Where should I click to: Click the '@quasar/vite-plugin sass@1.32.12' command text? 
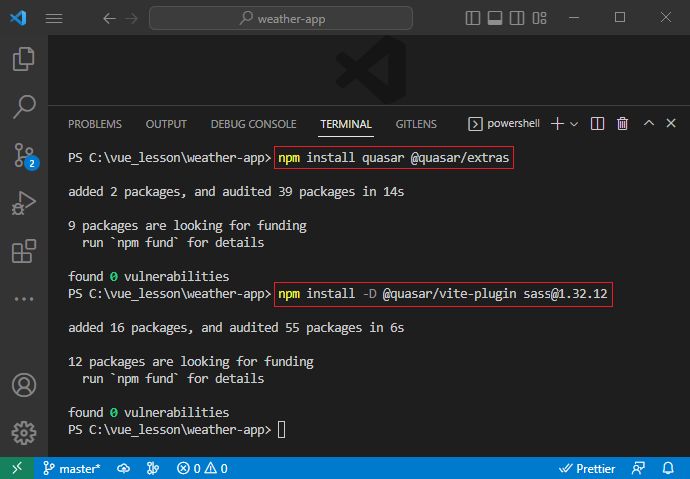[495, 293]
